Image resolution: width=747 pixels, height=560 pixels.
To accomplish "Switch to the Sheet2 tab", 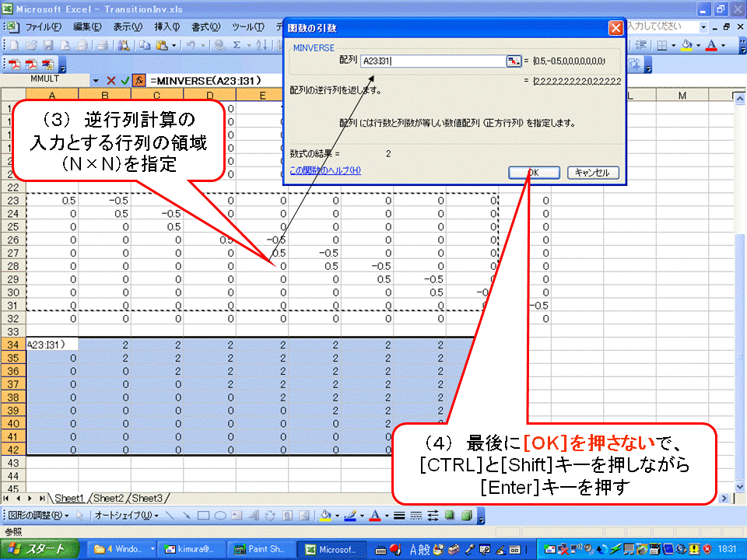I will 108,498.
